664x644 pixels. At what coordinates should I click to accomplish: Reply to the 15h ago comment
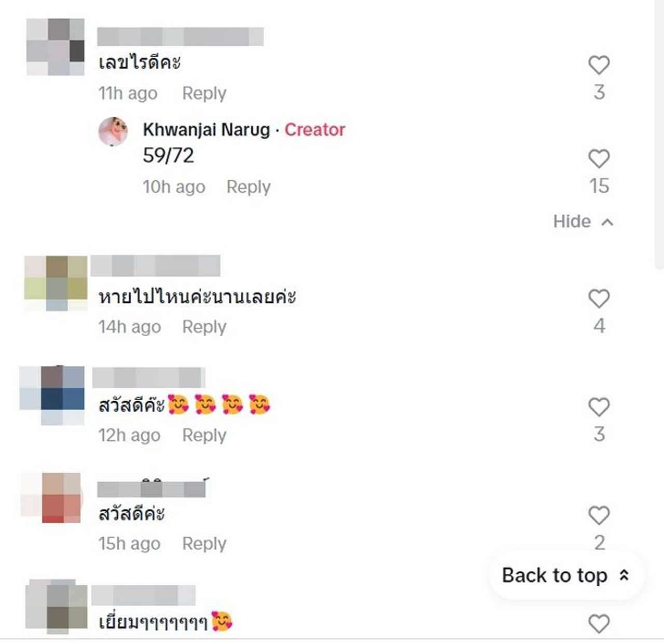point(204,544)
